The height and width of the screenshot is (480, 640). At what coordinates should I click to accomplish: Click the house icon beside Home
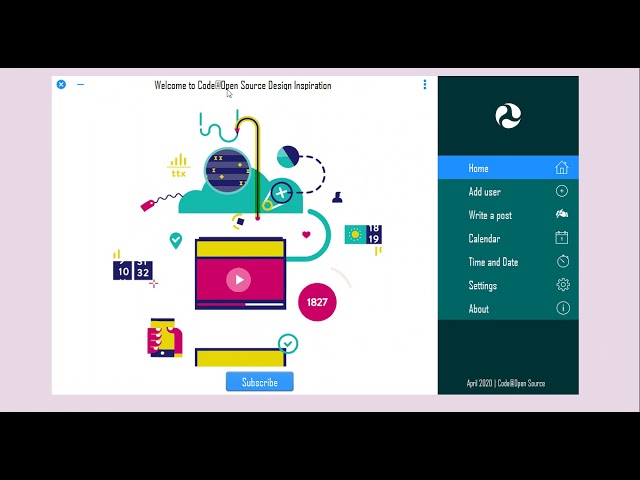562,167
